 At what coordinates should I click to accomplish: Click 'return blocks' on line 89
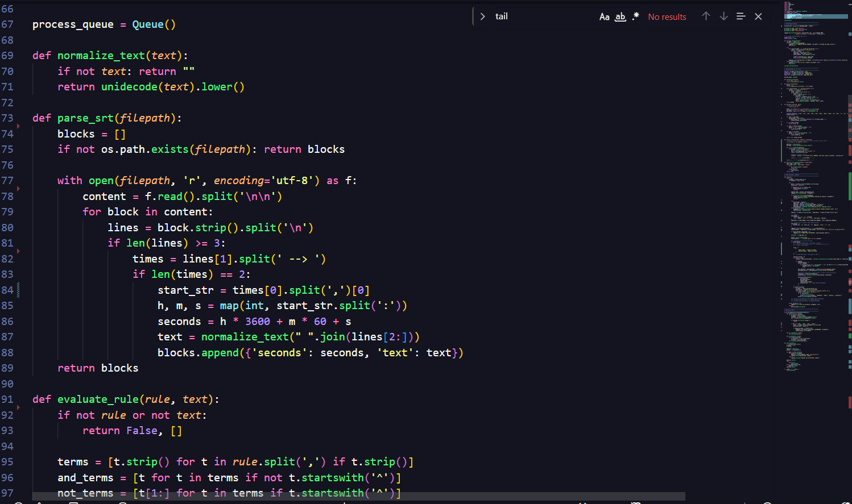[98, 368]
